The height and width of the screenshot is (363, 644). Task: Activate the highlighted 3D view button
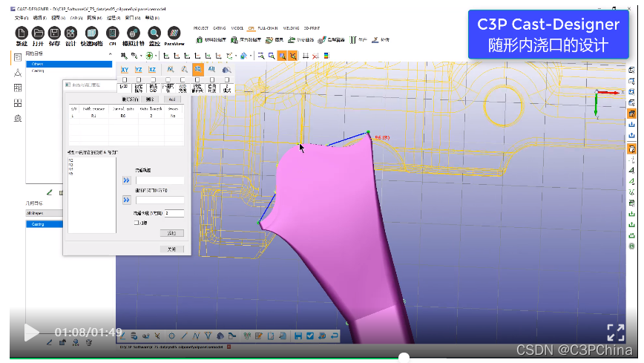pyautogui.click(x=198, y=70)
